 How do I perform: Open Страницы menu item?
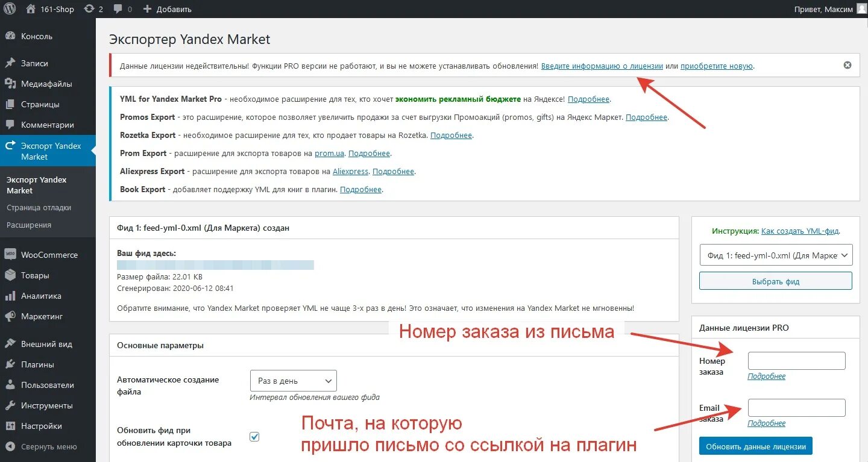(x=40, y=104)
